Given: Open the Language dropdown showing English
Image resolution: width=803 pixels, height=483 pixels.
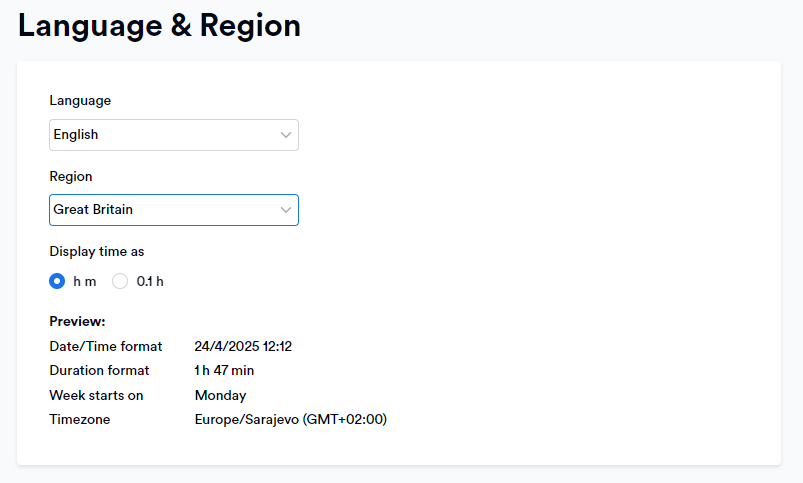Looking at the screenshot, I should [x=174, y=135].
